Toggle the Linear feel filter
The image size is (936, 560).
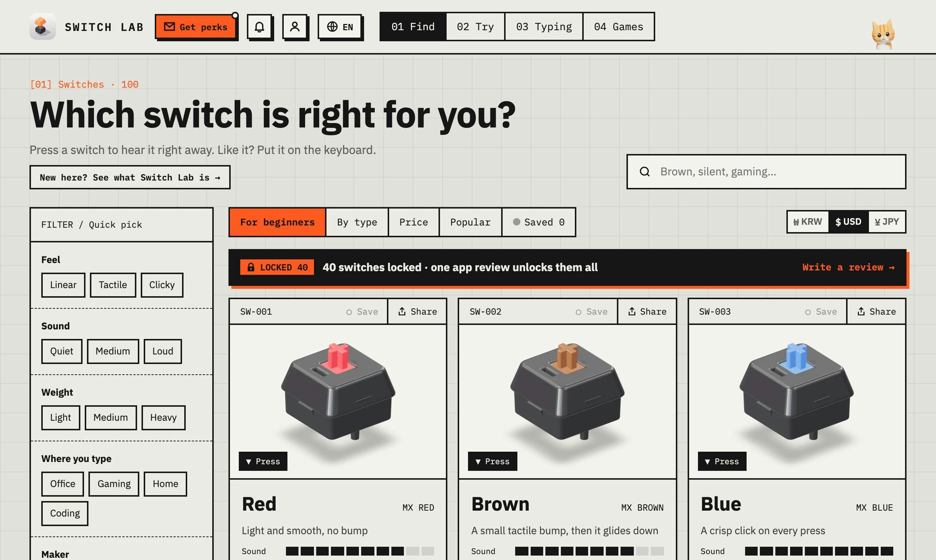(63, 285)
